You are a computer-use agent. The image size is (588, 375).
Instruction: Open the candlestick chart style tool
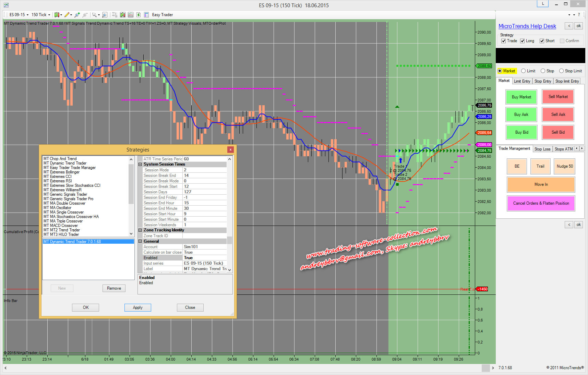(57, 15)
